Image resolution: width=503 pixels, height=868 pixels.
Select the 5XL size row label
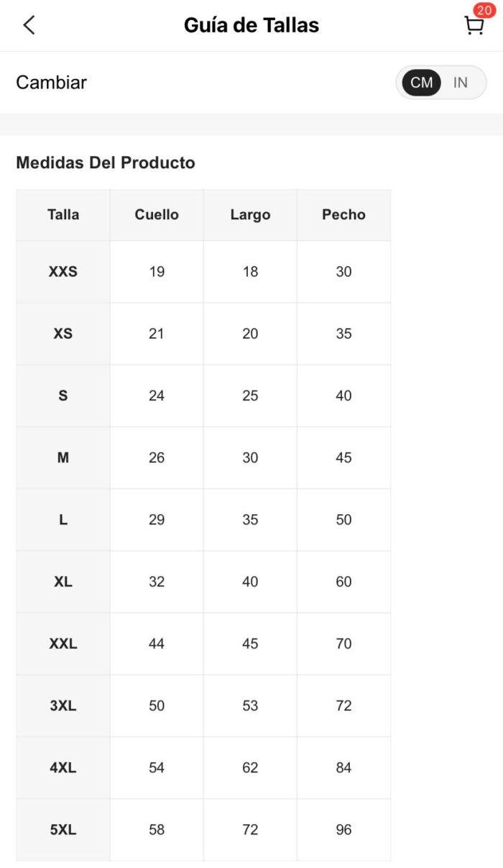pyautogui.click(x=63, y=830)
